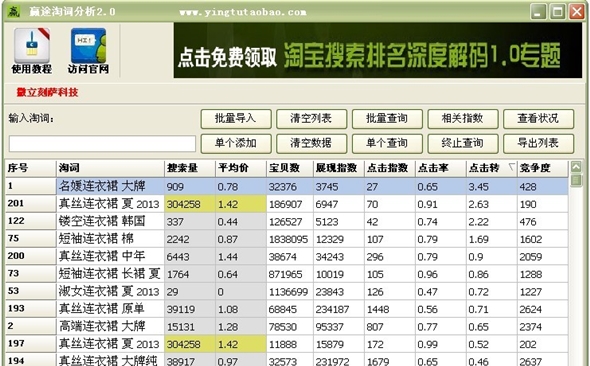The image size is (590, 366).
Task: Sort by the 宝贝数 column header
Action: pos(290,168)
